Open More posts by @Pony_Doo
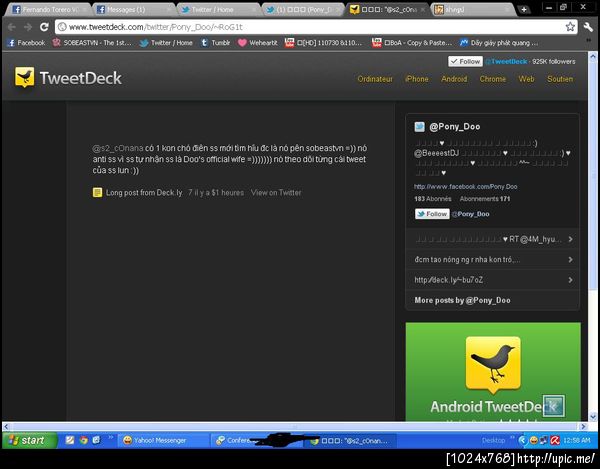This screenshot has height=469, width=600. 462,300
